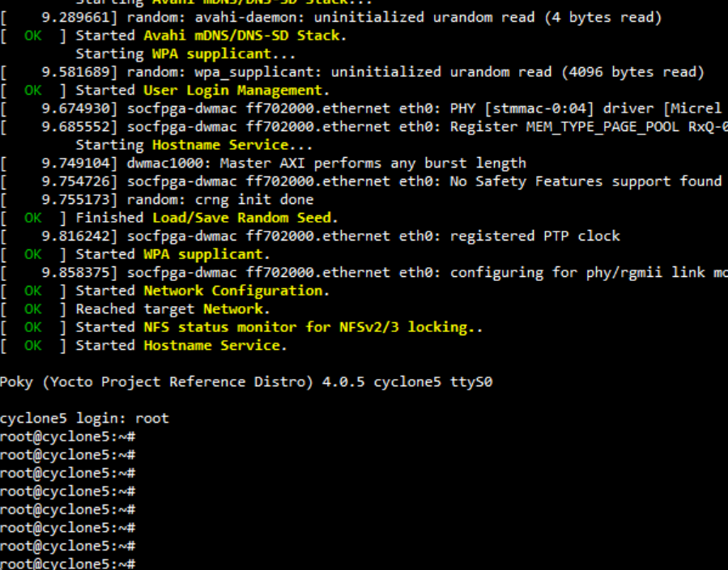This screenshot has width=728, height=570.
Task: Click the 'Network Configuration' started text
Action: point(235,291)
